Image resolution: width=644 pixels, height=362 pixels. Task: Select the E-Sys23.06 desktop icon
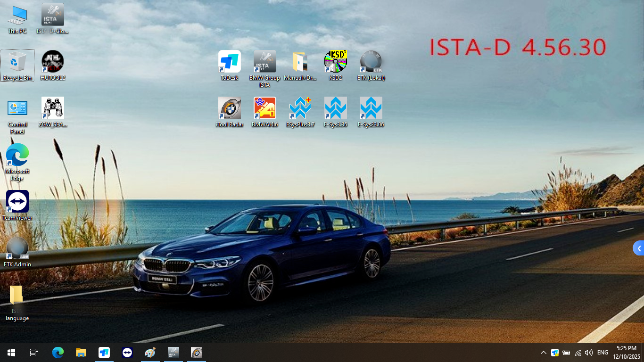pos(371,108)
